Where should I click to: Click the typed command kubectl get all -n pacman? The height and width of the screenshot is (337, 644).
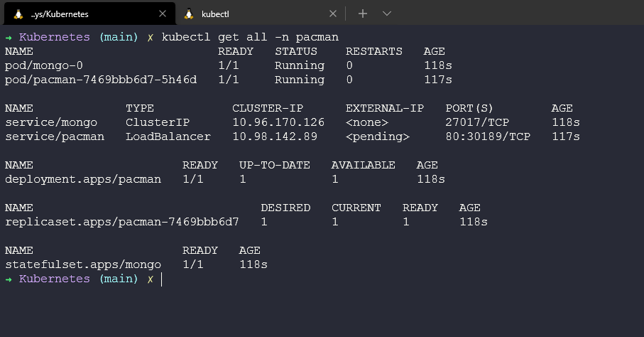[x=250, y=37]
